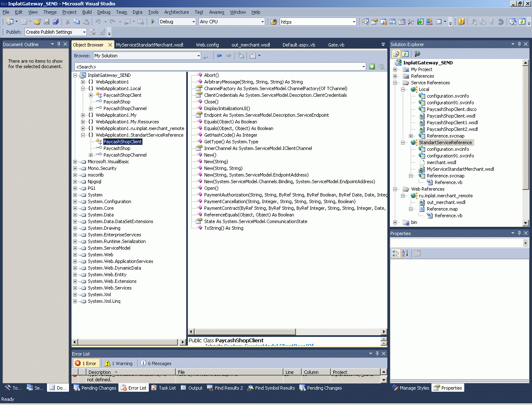Screen dimensions: 532x405
Task: Click the green Search go icon
Action: [372, 66]
